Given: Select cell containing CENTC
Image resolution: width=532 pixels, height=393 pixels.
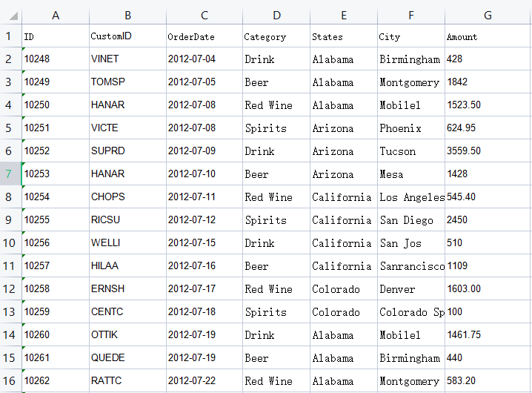Looking at the screenshot, I should (128, 312).
